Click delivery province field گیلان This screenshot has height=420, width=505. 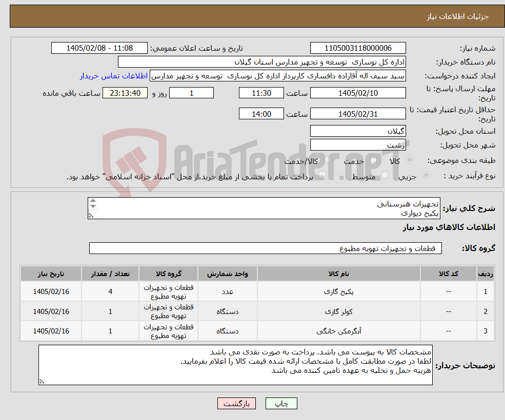[x=358, y=131]
